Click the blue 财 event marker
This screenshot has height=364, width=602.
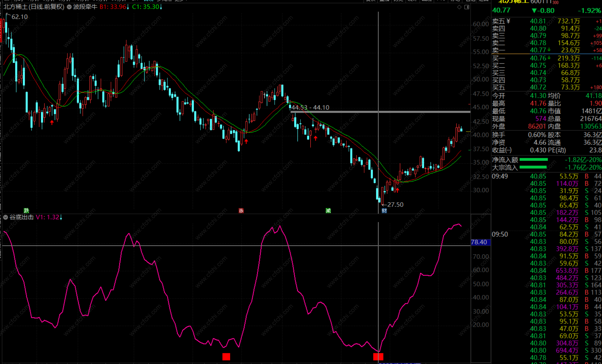[384, 211]
